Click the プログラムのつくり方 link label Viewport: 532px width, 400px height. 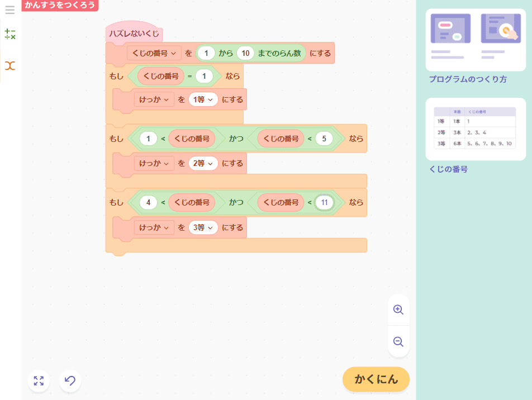click(468, 79)
